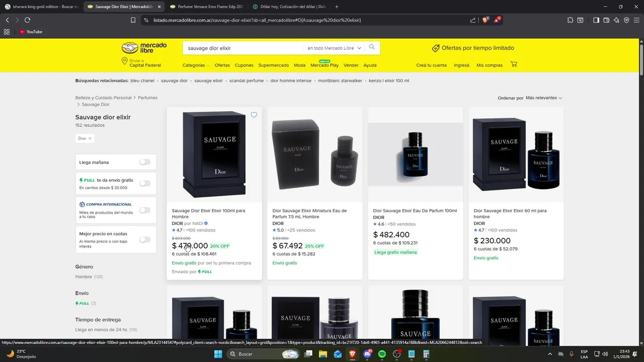Open Supermercado in the navigation menu
The height and width of the screenshot is (362, 644).
[x=274, y=65]
